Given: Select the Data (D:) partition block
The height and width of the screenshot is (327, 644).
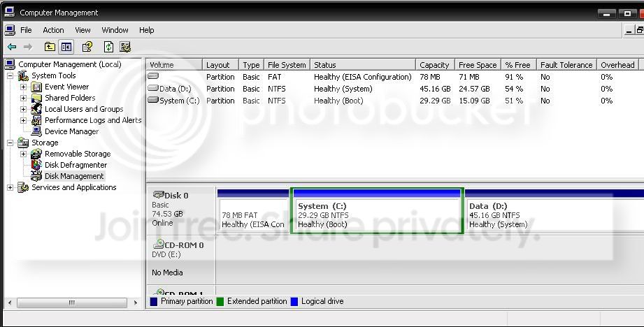Looking at the screenshot, I should point(554,210).
